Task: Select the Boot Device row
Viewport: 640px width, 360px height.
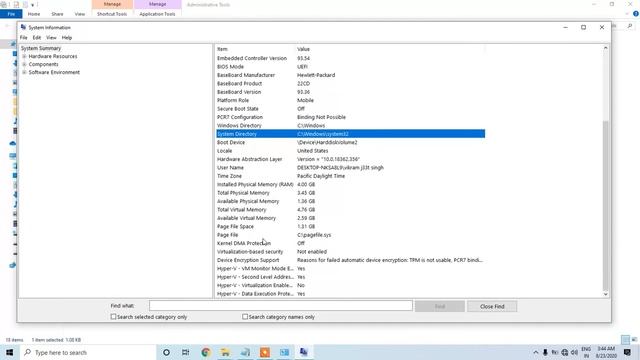Action: [x=350, y=142]
